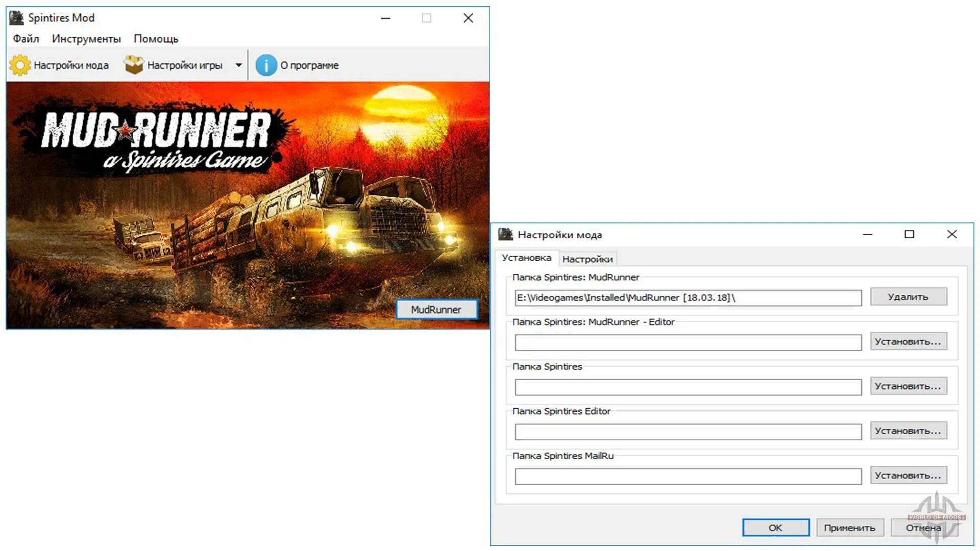Open the Файл menu
The image size is (980, 551).
tap(26, 39)
